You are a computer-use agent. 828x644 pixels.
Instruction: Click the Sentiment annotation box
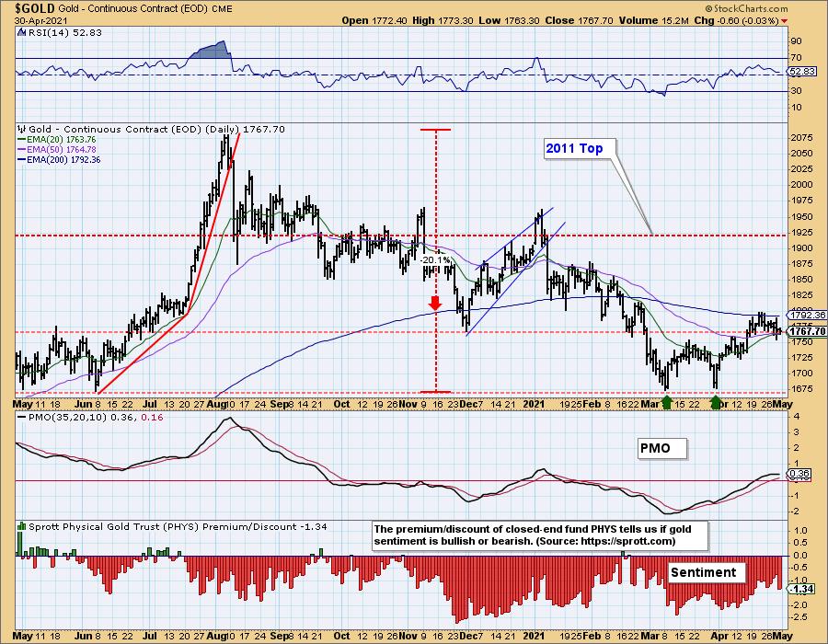pyautogui.click(x=707, y=572)
